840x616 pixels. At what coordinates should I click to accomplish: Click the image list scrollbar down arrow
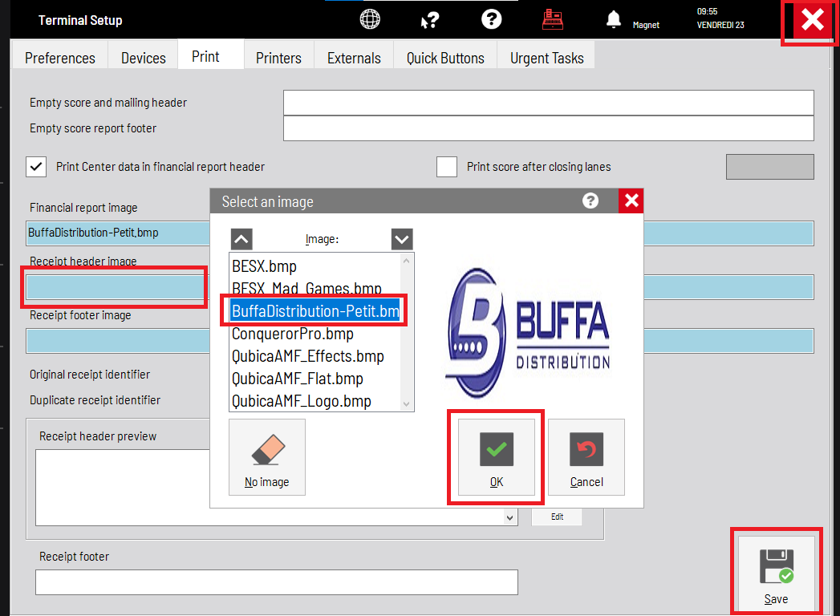coord(406,404)
